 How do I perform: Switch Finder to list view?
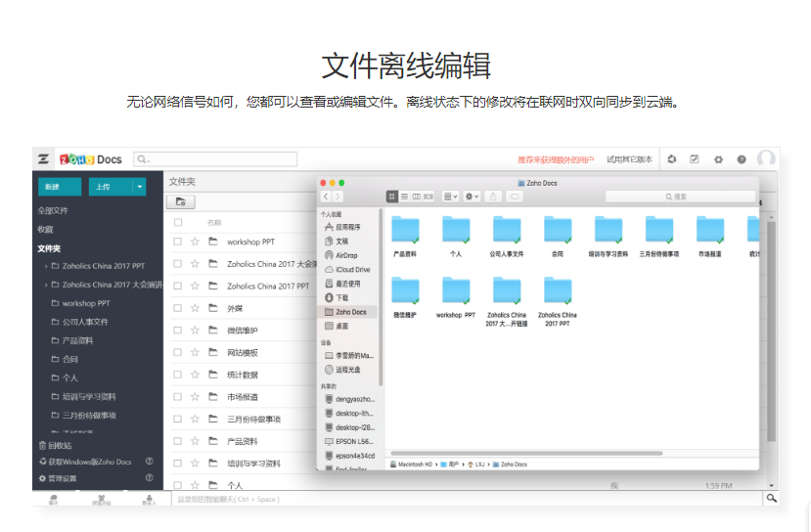point(404,197)
